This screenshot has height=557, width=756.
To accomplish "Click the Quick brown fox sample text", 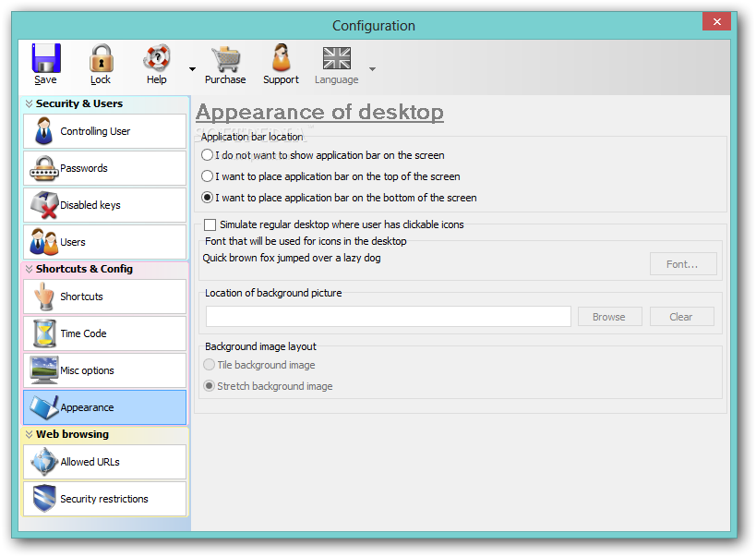I will tap(292, 258).
